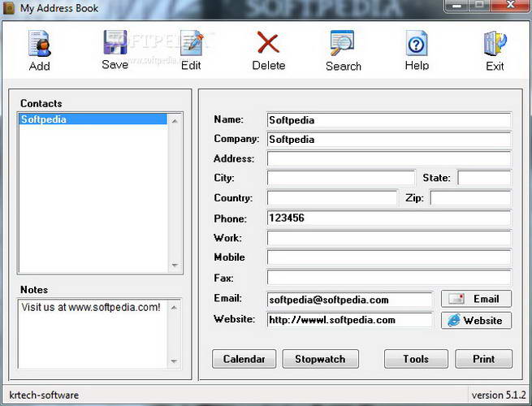Open Help with the question mark icon
The height and width of the screenshot is (406, 532).
pyautogui.click(x=417, y=43)
